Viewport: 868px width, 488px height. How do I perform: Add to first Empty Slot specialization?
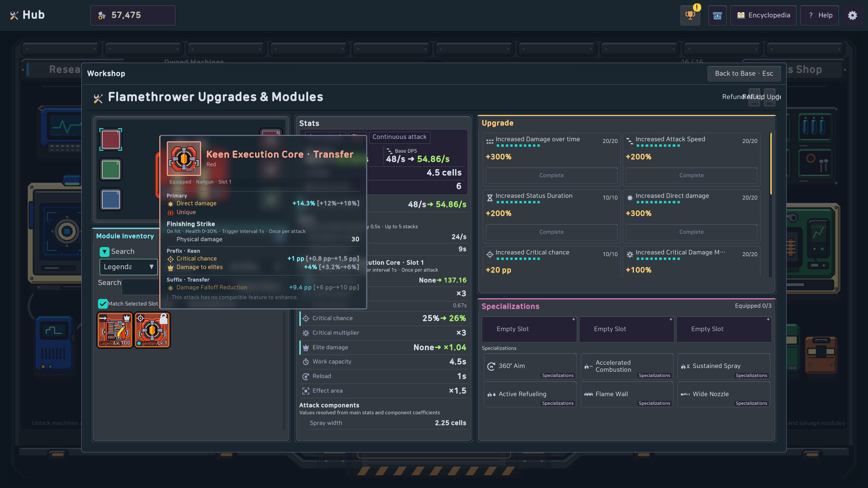(529, 329)
